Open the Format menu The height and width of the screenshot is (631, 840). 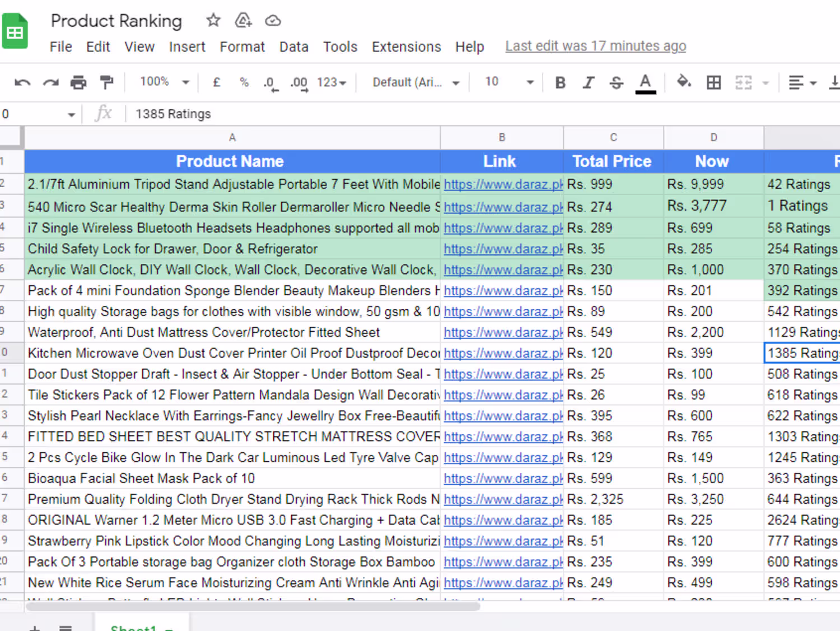point(242,47)
